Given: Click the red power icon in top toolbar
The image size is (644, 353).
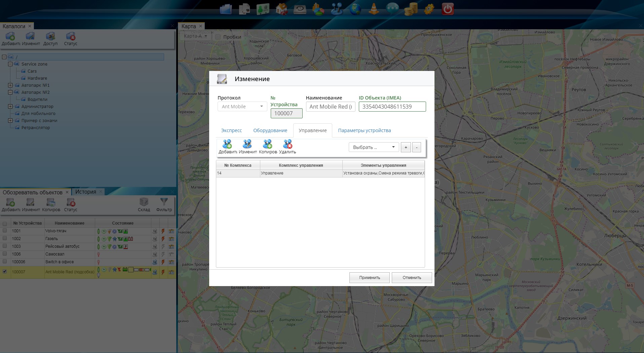Looking at the screenshot, I should 448,9.
